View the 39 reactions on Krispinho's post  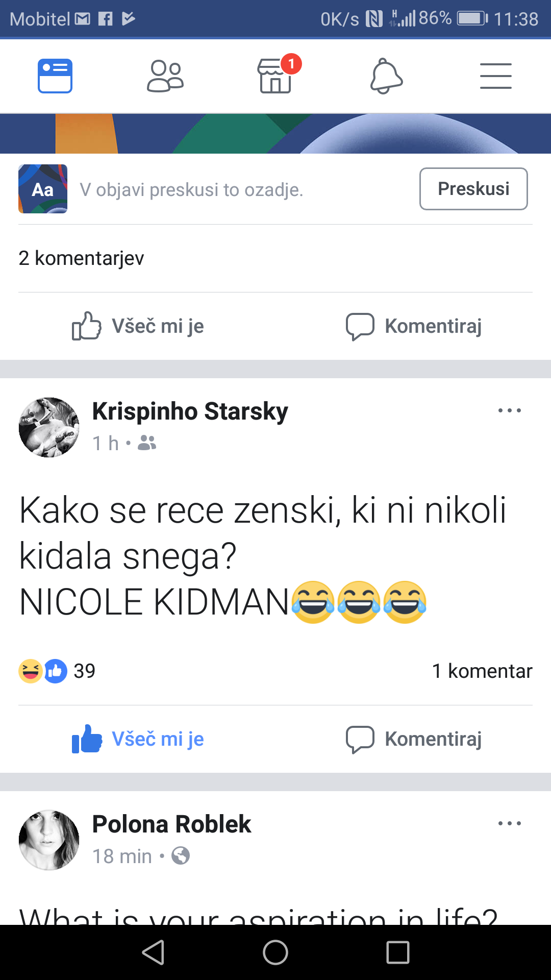click(x=57, y=671)
